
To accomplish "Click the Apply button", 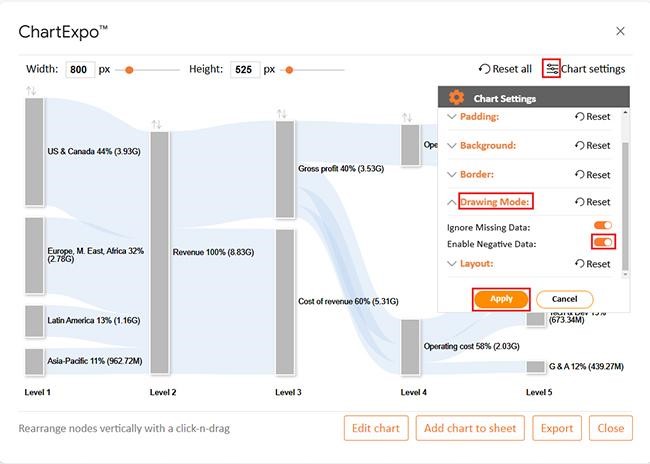I will [501, 299].
